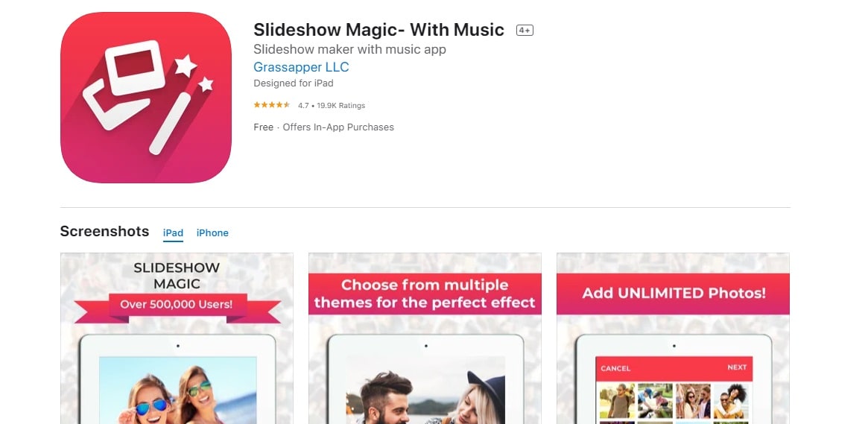Click the 'Designed for iPad' label
Viewport: 868px width, 424px height.
pos(294,83)
